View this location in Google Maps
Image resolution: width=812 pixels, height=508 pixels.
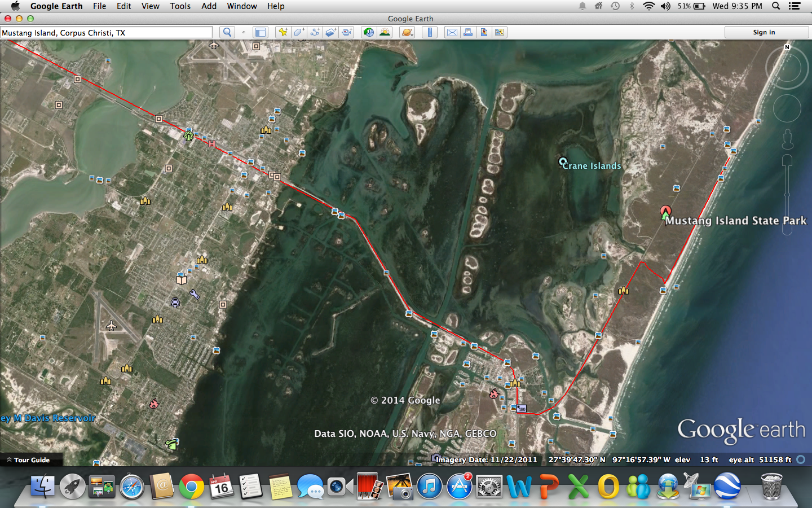(500, 32)
